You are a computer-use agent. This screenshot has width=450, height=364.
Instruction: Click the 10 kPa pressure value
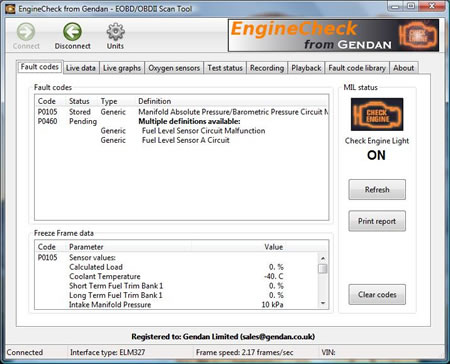tap(272, 305)
